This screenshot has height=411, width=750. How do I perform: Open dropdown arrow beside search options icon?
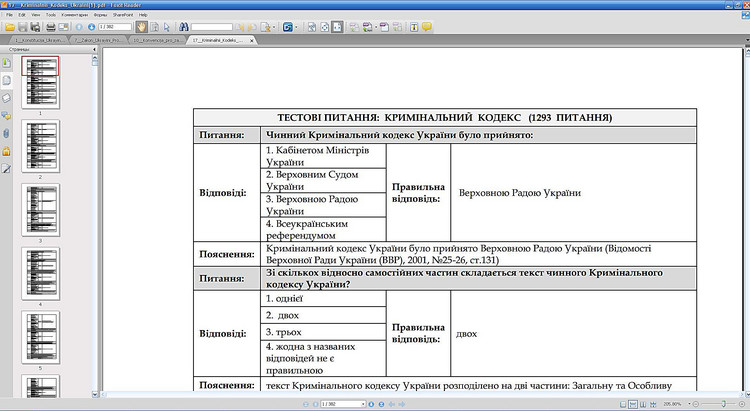pyautogui.click(x=274, y=27)
